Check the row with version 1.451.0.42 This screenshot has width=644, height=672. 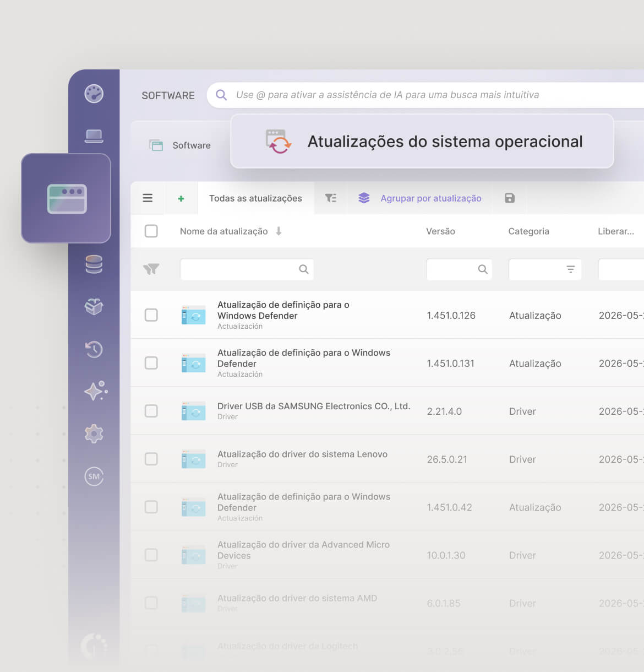(151, 507)
